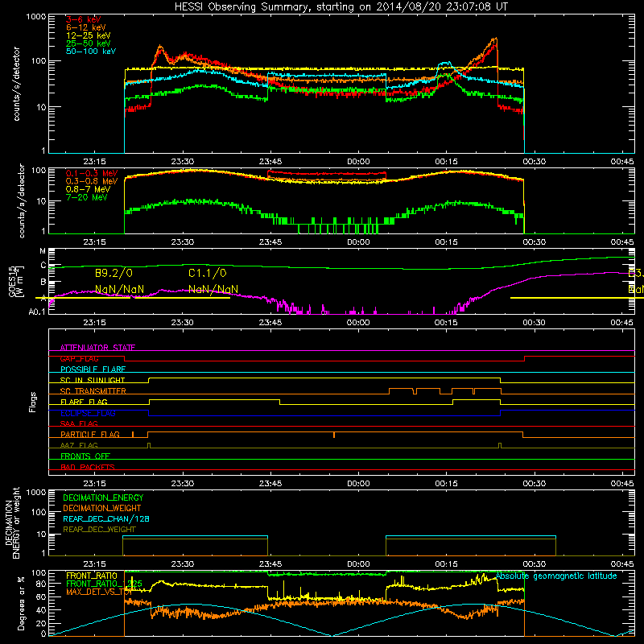This screenshot has height=644, width=644.
Task: Click the 23:30 tick under the flags panel
Action: point(183,484)
